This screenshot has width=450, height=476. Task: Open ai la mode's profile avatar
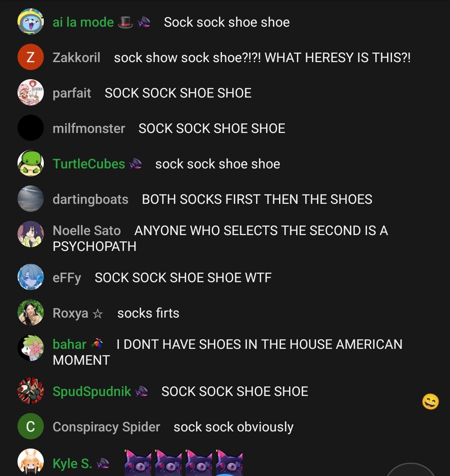coord(30,22)
